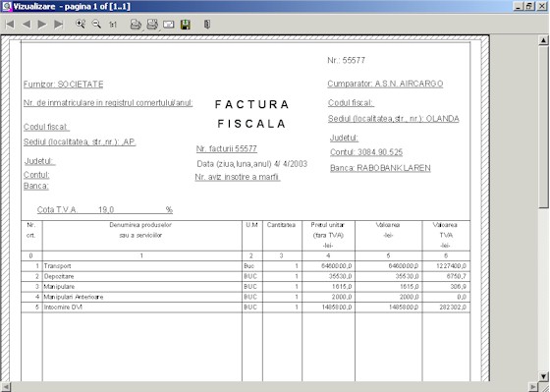Click 'Depozitare' row name cell
550x392 pixels.
(x=141, y=276)
